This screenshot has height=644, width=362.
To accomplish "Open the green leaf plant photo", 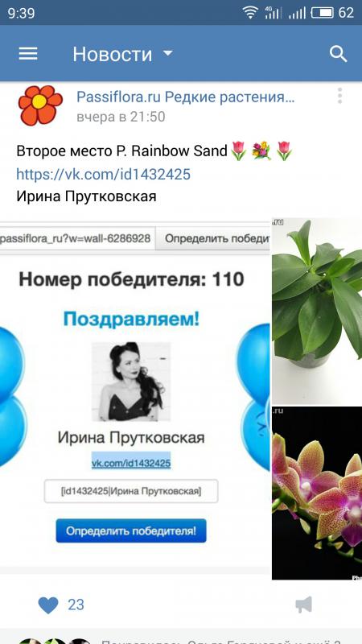I will pos(317,311).
